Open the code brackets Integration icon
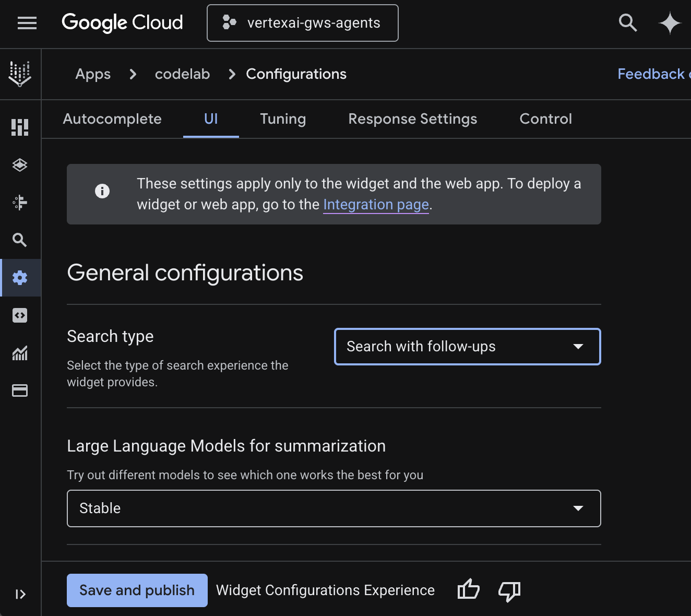691x616 pixels. [20, 315]
